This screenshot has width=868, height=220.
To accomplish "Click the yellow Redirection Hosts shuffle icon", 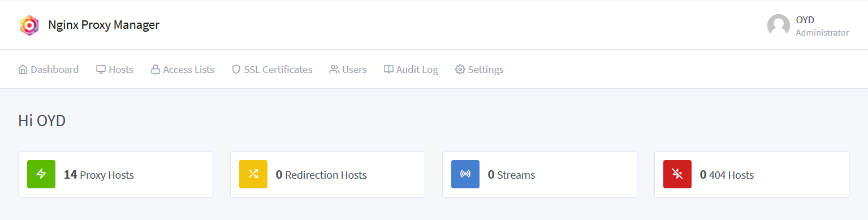I will (x=253, y=174).
